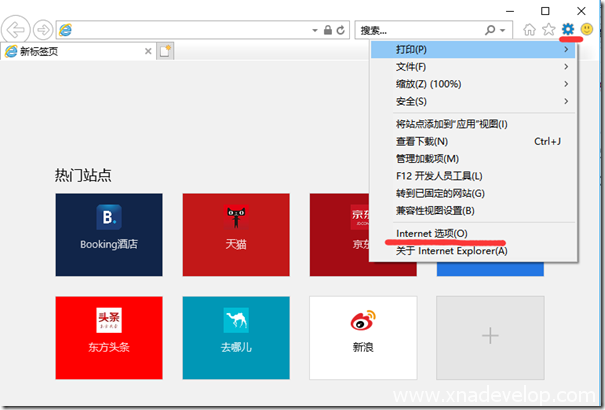Click the browser Back arrow button

coord(18,30)
